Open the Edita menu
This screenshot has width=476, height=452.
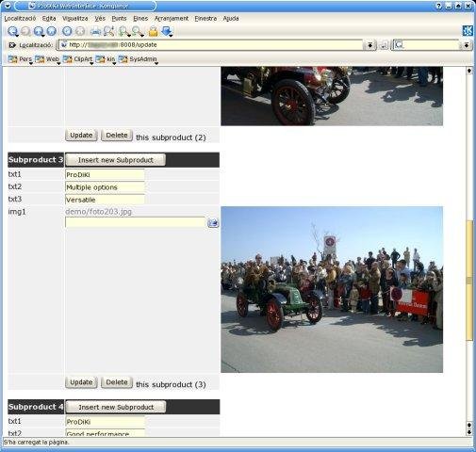(x=49, y=19)
